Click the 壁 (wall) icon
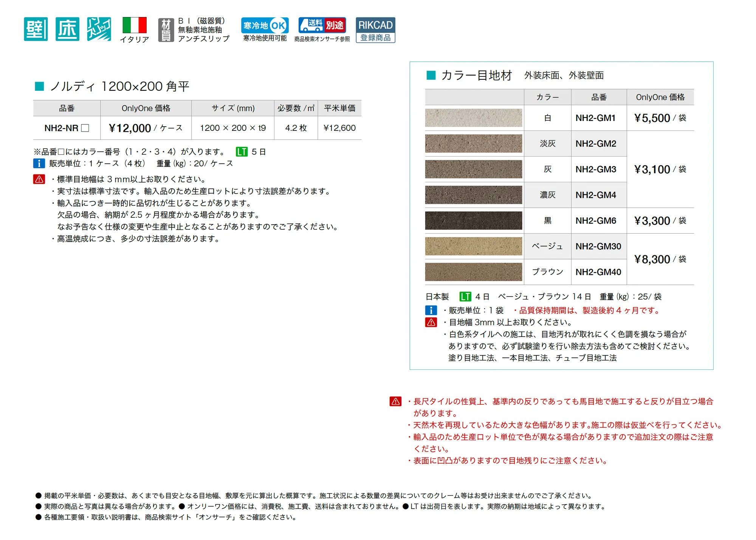The height and width of the screenshot is (540, 756). [x=36, y=29]
